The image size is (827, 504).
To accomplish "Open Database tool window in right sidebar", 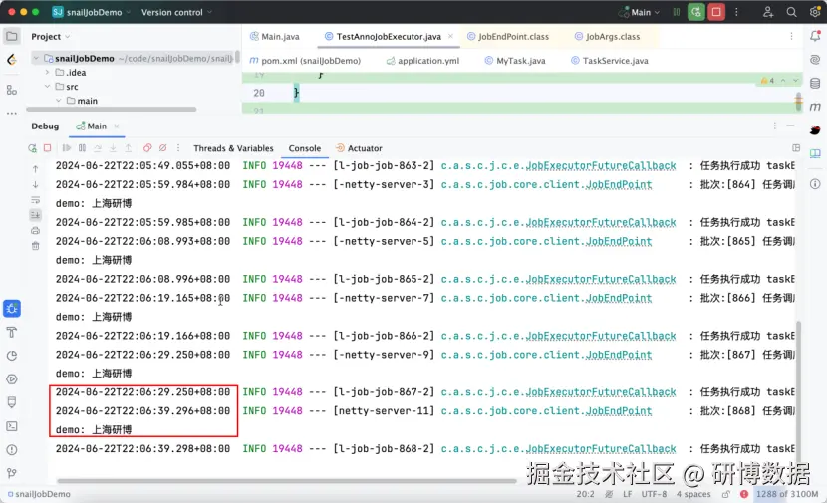I will (x=815, y=83).
